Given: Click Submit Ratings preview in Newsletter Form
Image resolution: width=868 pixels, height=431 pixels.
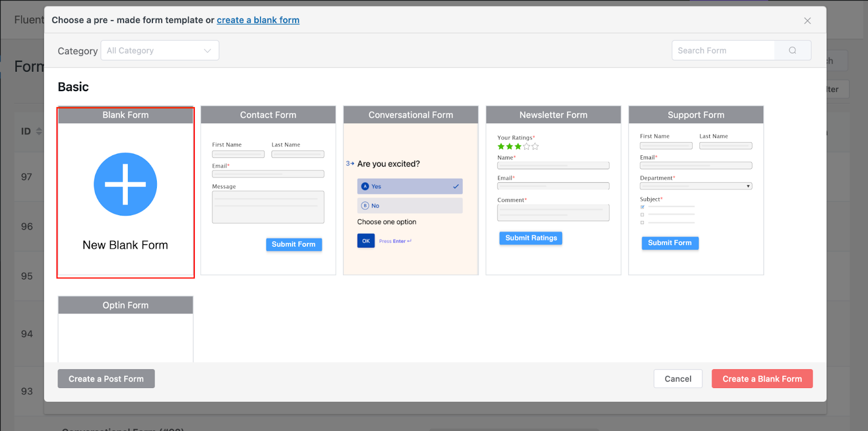Looking at the screenshot, I should tap(531, 238).
